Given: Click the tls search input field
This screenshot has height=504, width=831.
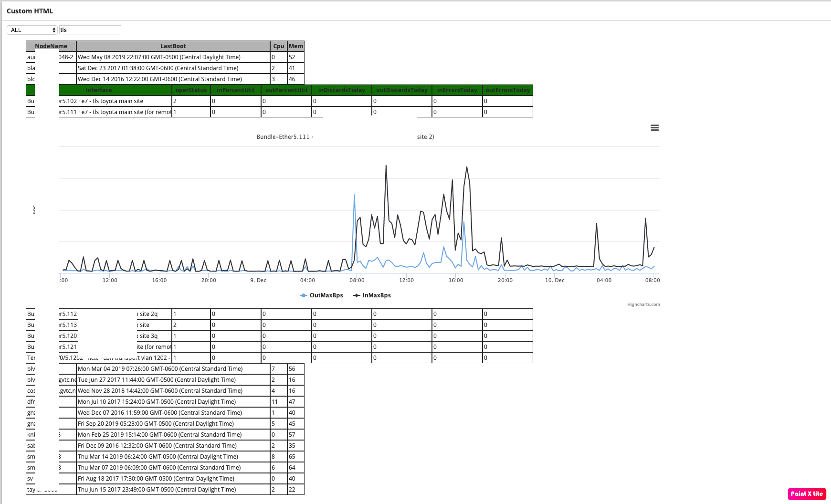Looking at the screenshot, I should click(x=90, y=30).
